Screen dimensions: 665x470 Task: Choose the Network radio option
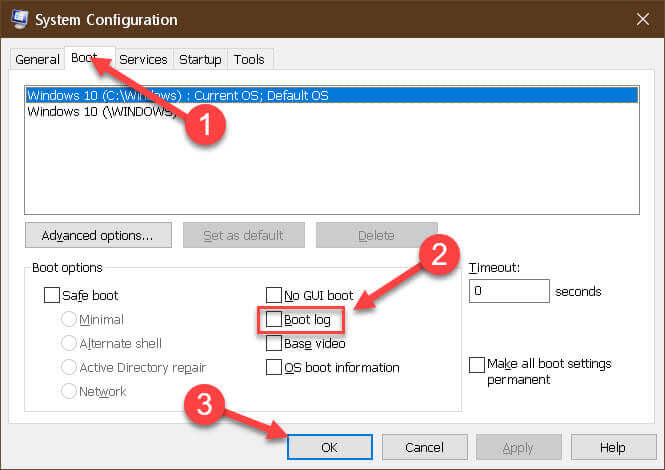[69, 391]
